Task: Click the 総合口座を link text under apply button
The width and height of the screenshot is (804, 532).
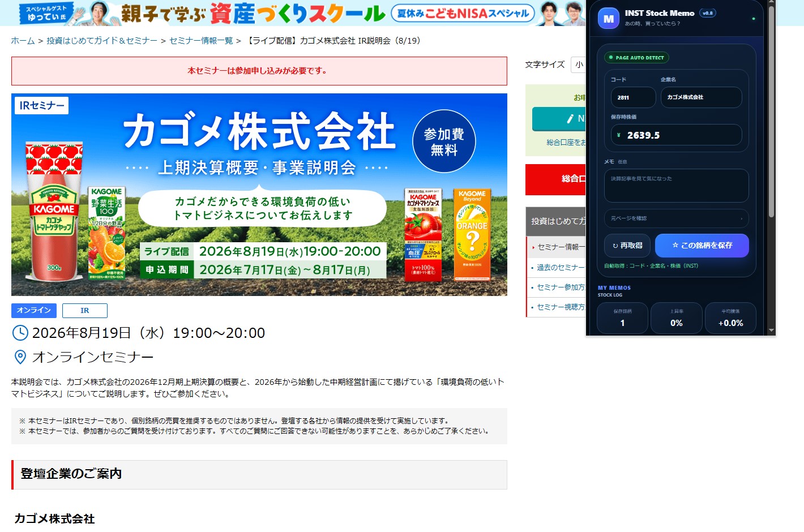Action: (566, 143)
